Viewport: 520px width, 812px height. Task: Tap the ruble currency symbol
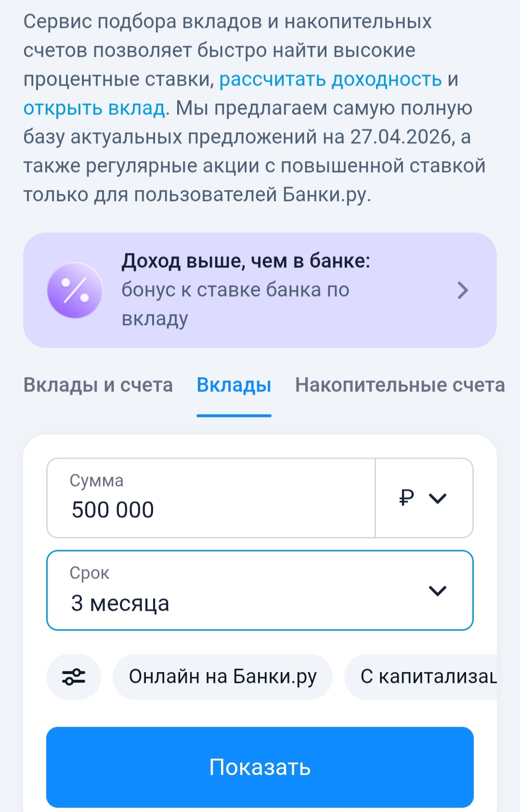pyautogui.click(x=407, y=497)
